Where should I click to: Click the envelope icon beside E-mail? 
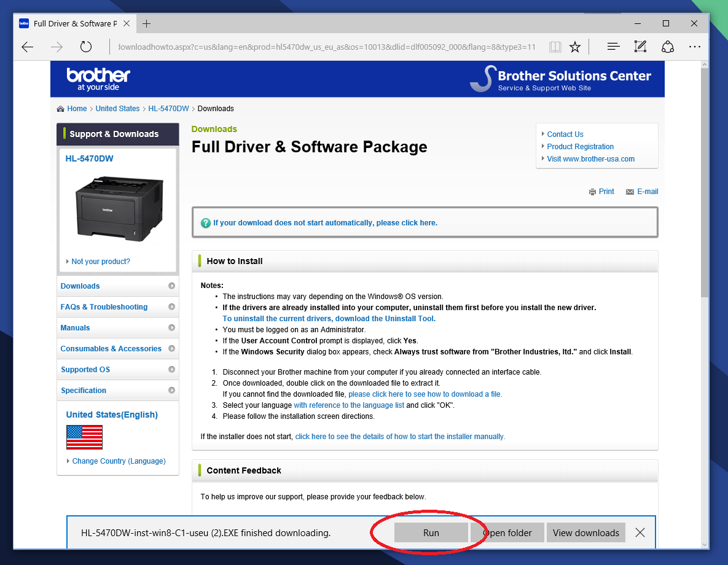(630, 192)
